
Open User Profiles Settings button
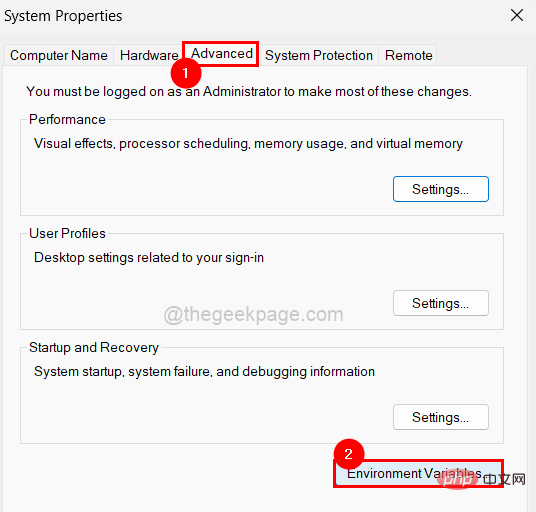(441, 303)
